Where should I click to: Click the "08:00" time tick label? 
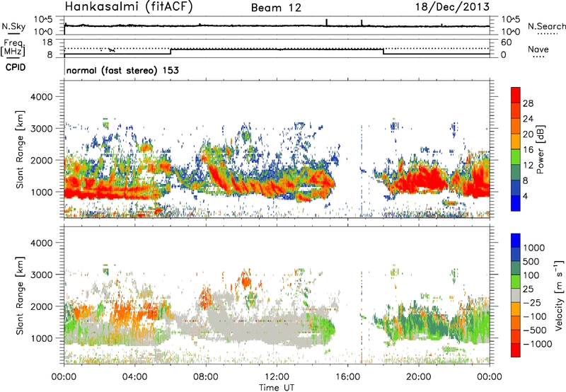[206, 377]
